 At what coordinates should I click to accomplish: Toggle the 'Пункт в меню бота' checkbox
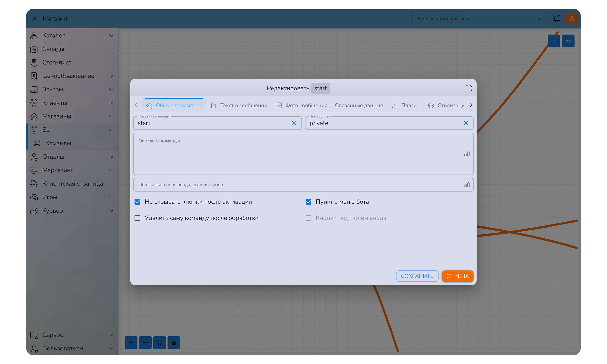pos(308,202)
